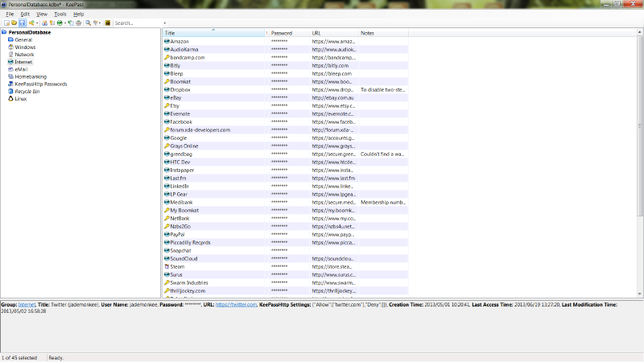This screenshot has width=644, height=362.
Task: Click the Copy Password key icon
Action: (x=52, y=23)
